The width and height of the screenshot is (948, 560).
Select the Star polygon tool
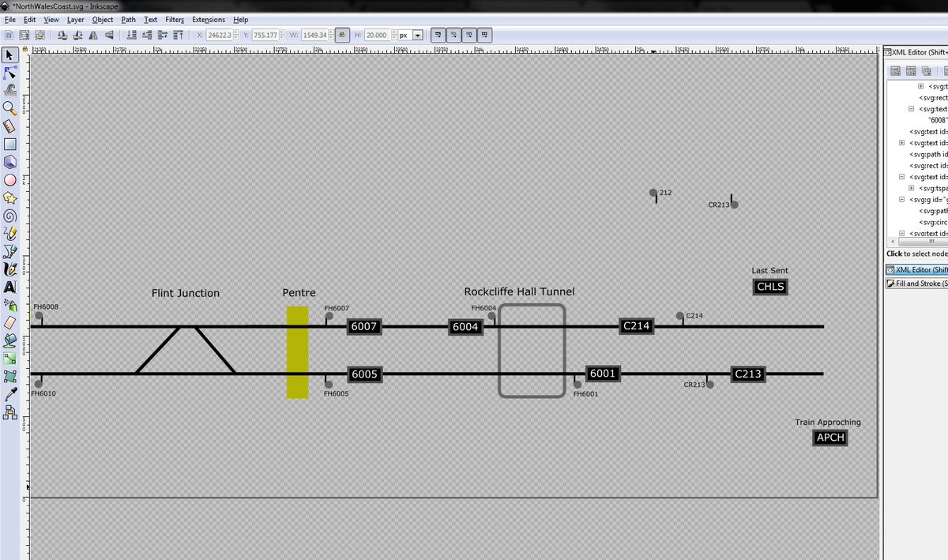click(10, 197)
